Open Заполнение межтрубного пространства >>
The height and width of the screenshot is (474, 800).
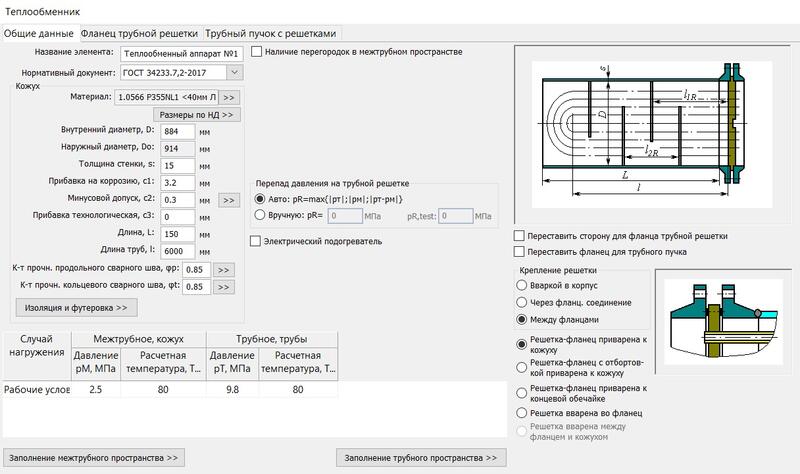pos(94,458)
